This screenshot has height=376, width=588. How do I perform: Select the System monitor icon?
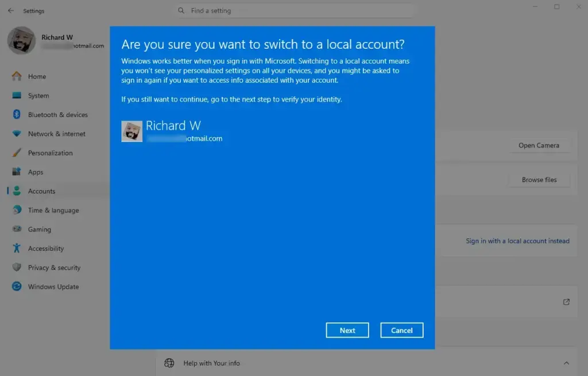[x=17, y=95]
